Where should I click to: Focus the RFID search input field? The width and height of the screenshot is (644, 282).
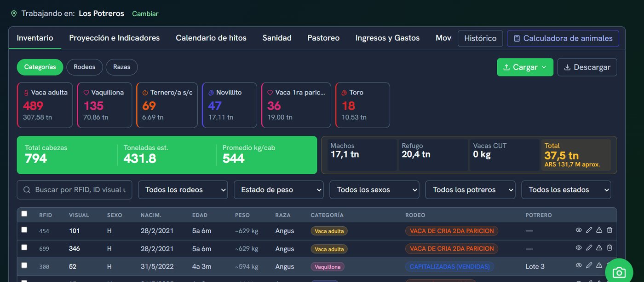coord(75,190)
